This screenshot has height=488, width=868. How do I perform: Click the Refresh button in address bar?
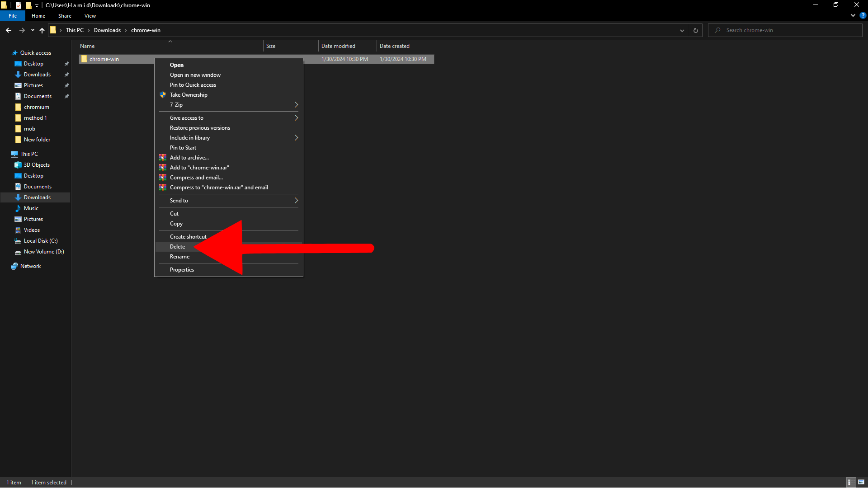click(x=695, y=30)
